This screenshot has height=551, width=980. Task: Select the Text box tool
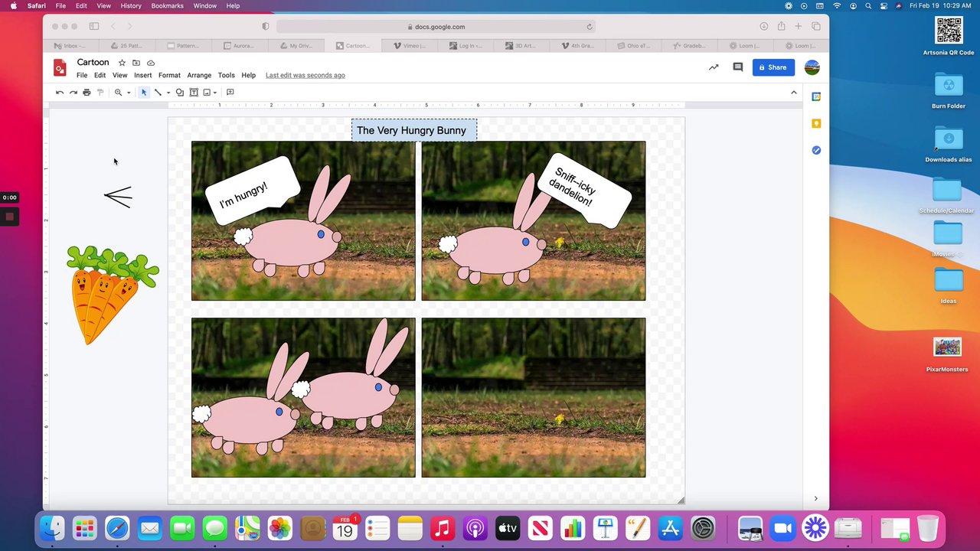pyautogui.click(x=194, y=93)
